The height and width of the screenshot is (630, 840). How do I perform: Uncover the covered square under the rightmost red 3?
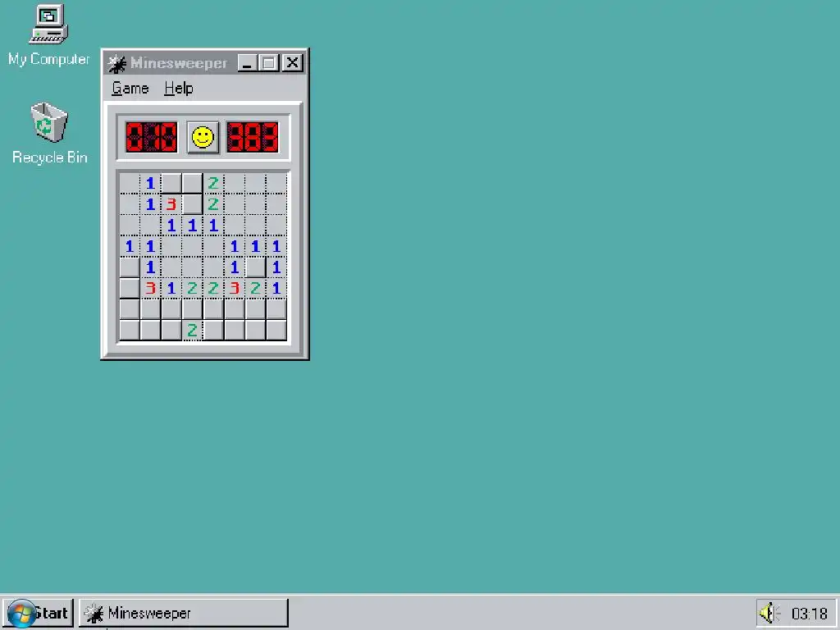pos(235,309)
